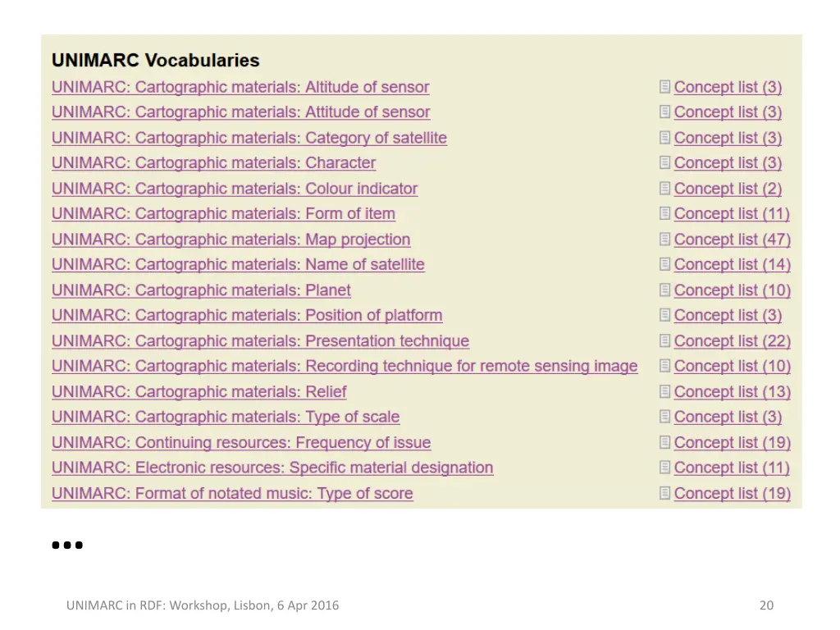Click list icon beside Altitude of sensor row
The image size is (840, 630).
click(664, 87)
